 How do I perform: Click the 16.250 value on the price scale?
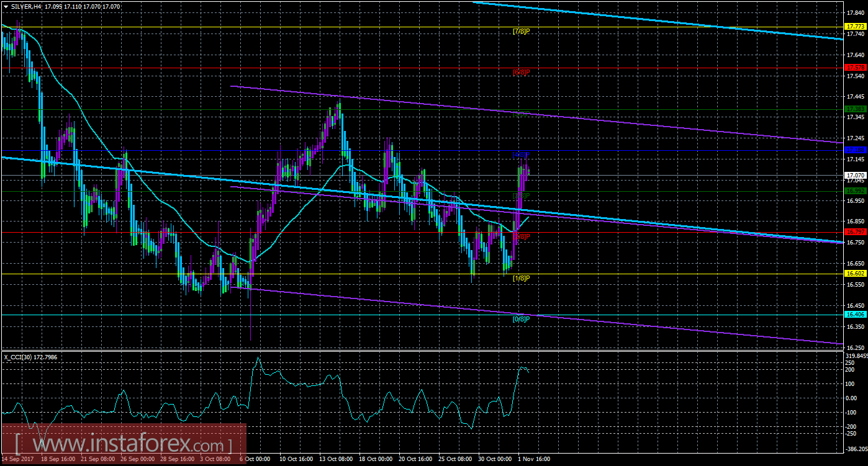(854, 347)
